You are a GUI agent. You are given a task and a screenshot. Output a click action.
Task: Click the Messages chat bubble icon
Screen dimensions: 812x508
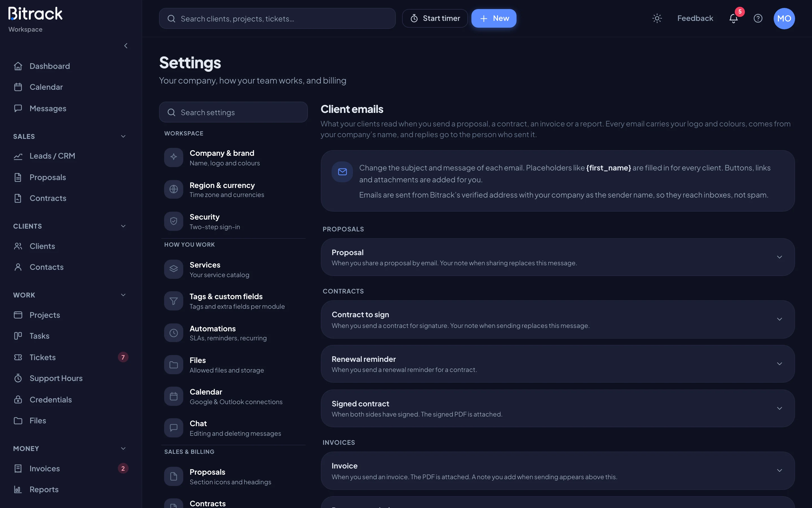click(x=18, y=108)
